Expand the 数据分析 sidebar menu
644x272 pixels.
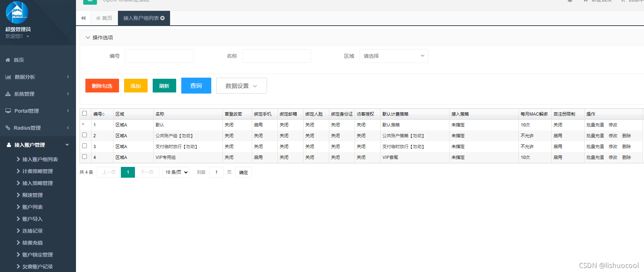coord(68,77)
